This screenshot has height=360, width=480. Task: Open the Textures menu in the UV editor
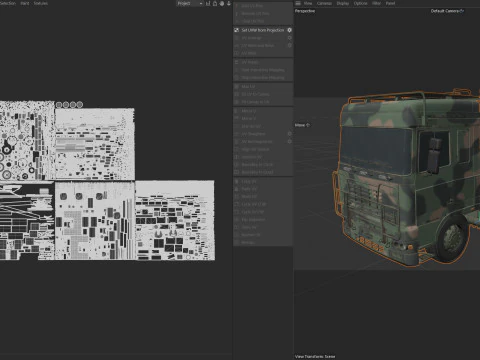[41, 3]
